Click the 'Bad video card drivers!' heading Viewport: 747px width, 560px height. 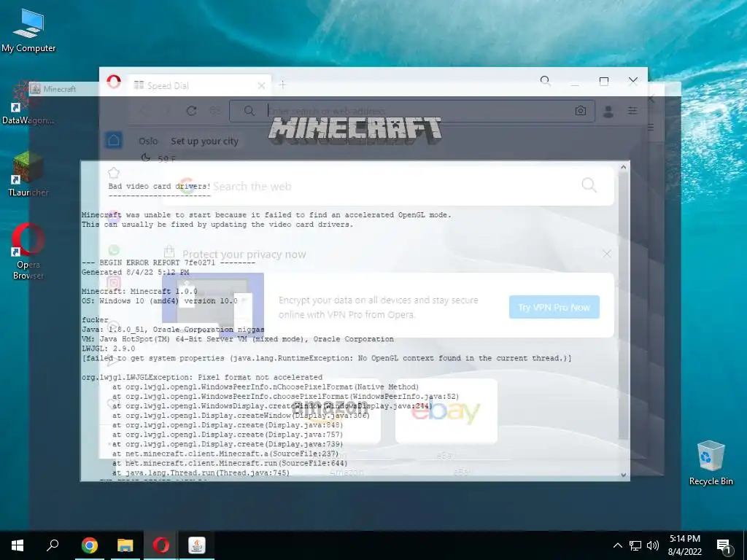160,186
